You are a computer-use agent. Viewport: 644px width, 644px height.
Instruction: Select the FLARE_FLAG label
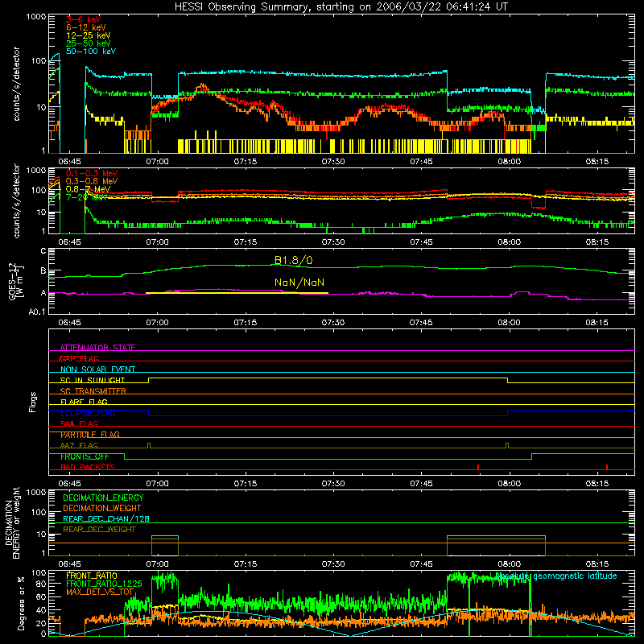tap(84, 402)
